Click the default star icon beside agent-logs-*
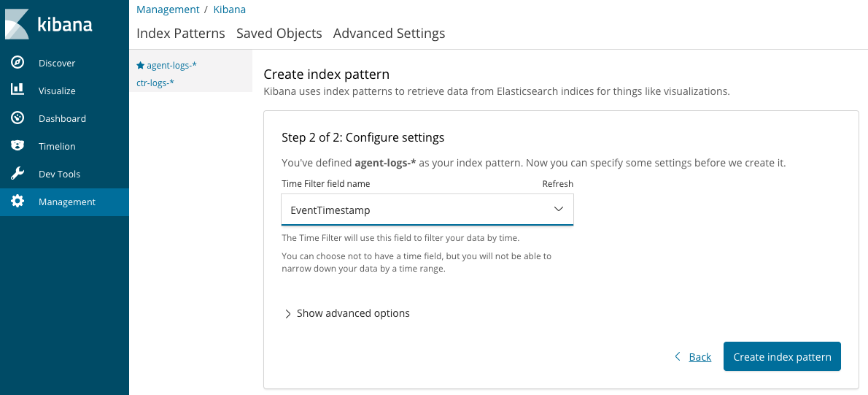 coord(140,65)
